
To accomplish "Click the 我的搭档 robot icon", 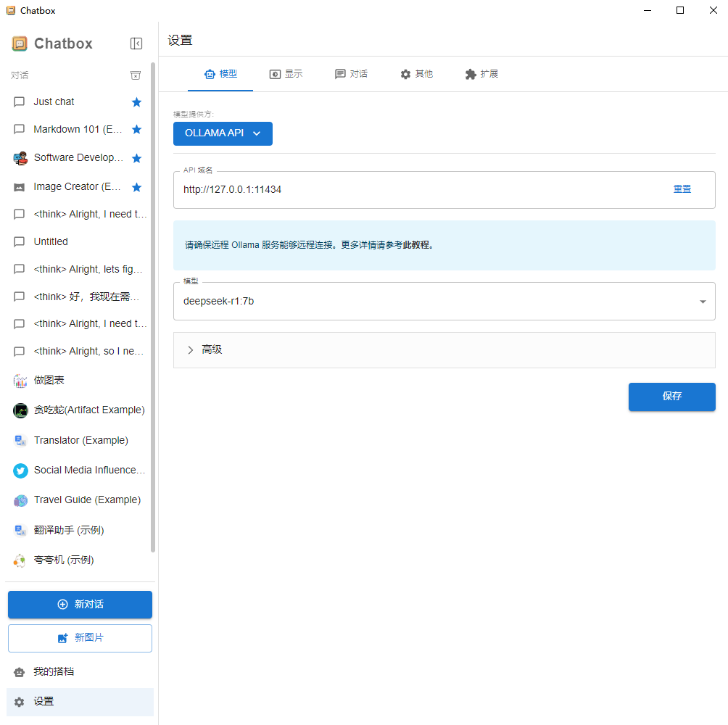I will coord(19,672).
